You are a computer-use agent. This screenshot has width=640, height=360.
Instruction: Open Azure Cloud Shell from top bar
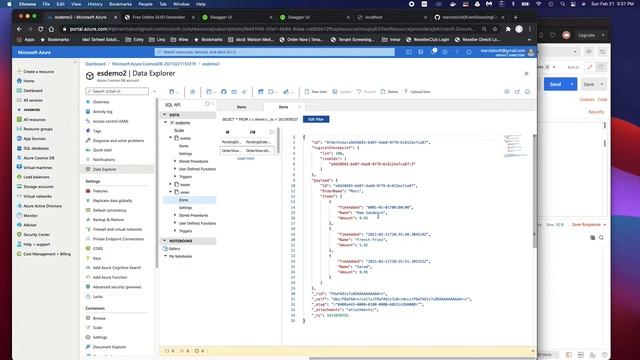point(409,52)
